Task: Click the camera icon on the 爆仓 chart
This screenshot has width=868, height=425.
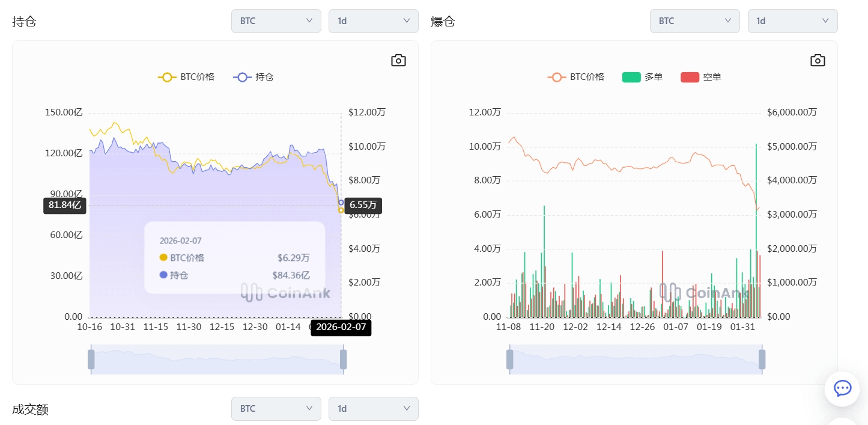Action: point(818,60)
